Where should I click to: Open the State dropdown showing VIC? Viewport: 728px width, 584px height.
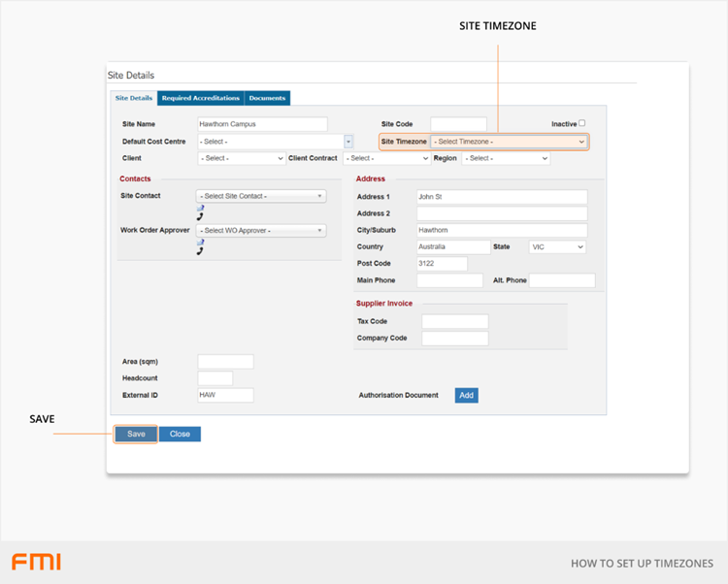pos(557,247)
